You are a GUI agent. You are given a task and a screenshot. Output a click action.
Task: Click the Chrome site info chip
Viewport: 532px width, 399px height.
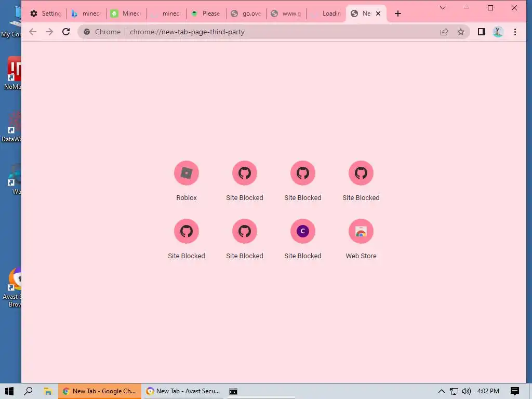tap(102, 32)
